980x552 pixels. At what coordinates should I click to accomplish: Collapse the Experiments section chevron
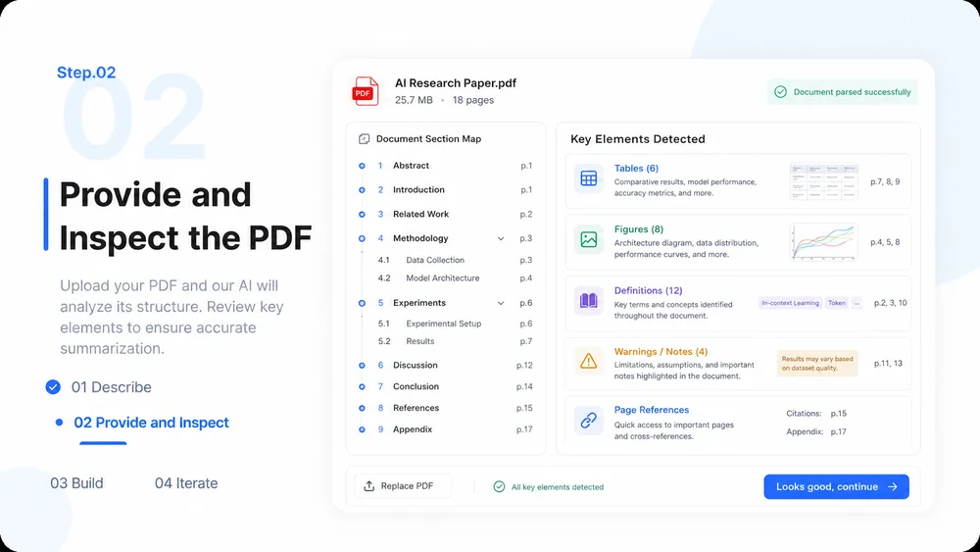(x=501, y=303)
